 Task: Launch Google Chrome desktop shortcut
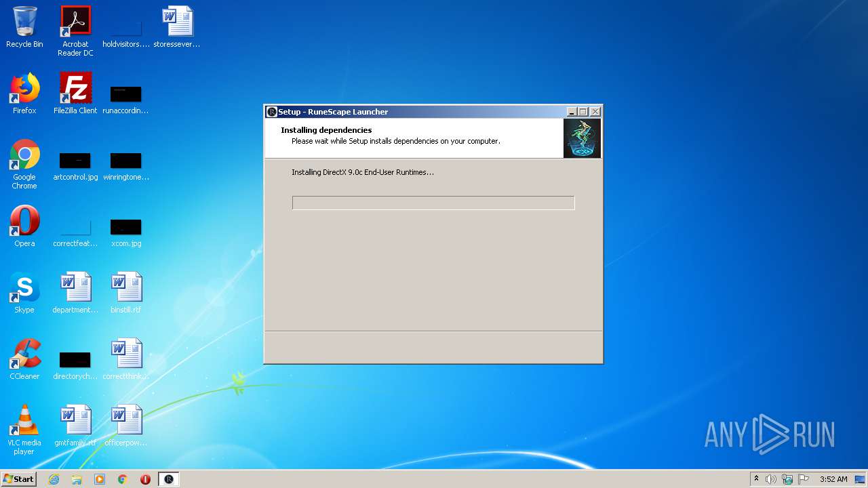24,164
